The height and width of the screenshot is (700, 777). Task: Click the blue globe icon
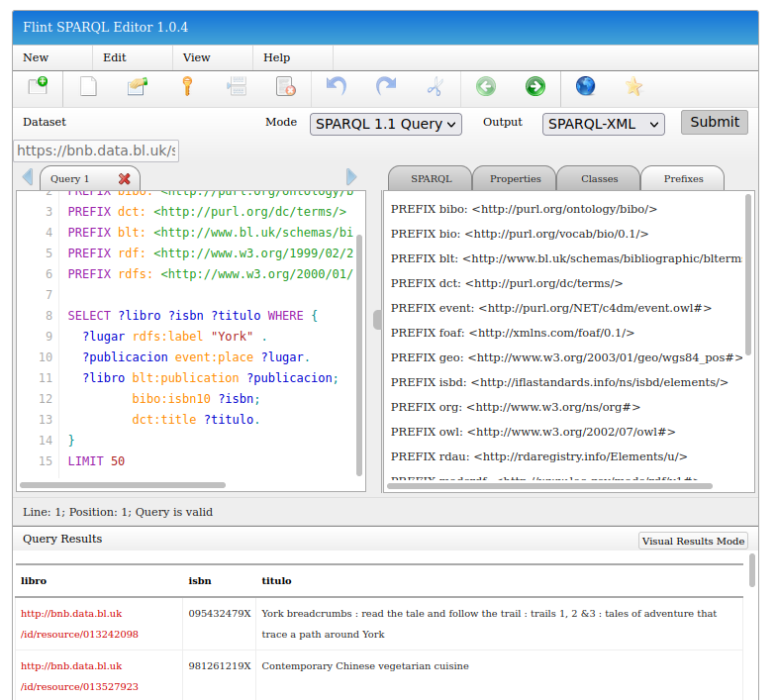(x=585, y=87)
